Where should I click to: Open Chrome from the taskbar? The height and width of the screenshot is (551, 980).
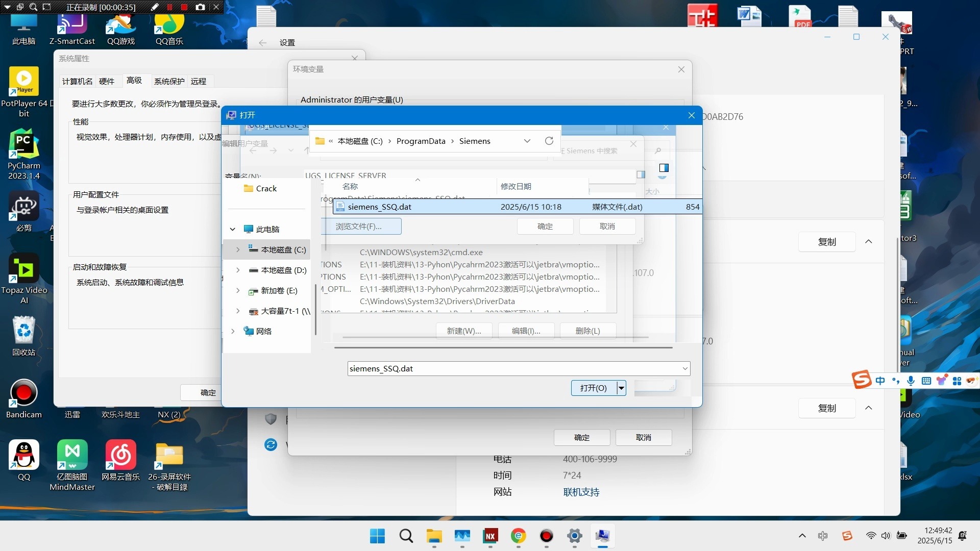click(x=519, y=536)
